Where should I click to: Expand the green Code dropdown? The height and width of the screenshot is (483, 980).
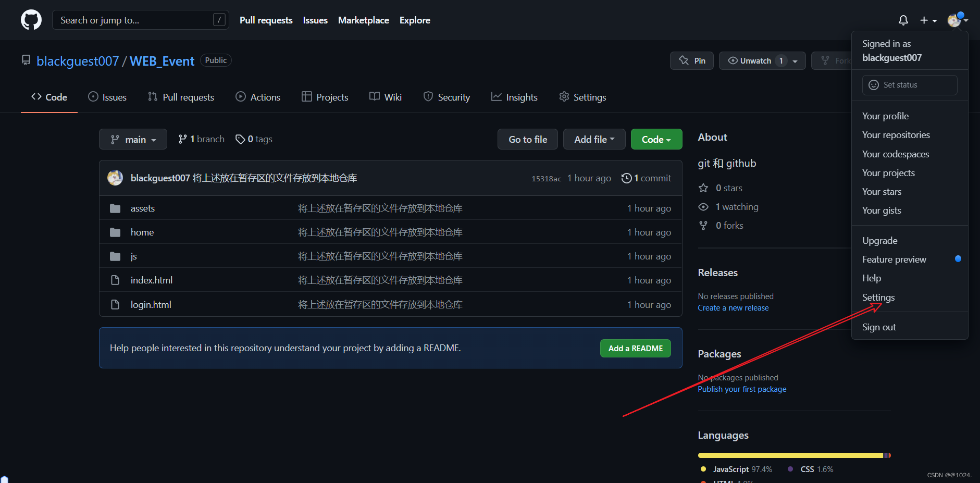[x=656, y=139]
